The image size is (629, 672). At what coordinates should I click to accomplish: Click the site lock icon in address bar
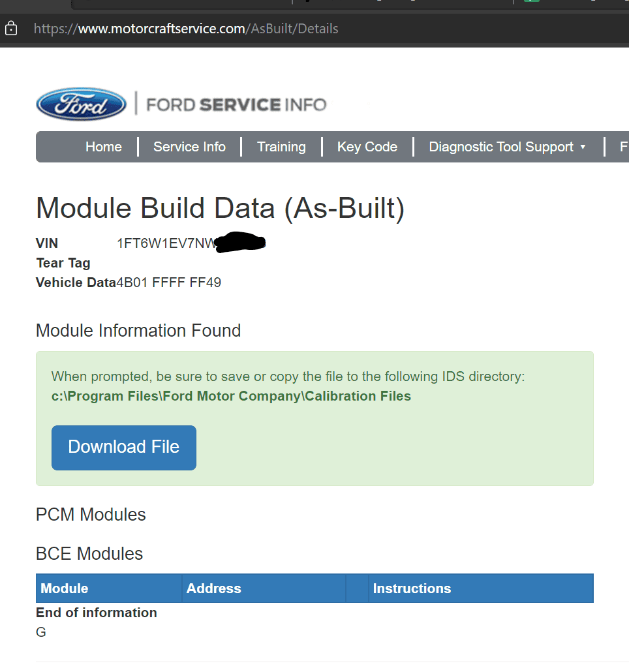coord(11,29)
